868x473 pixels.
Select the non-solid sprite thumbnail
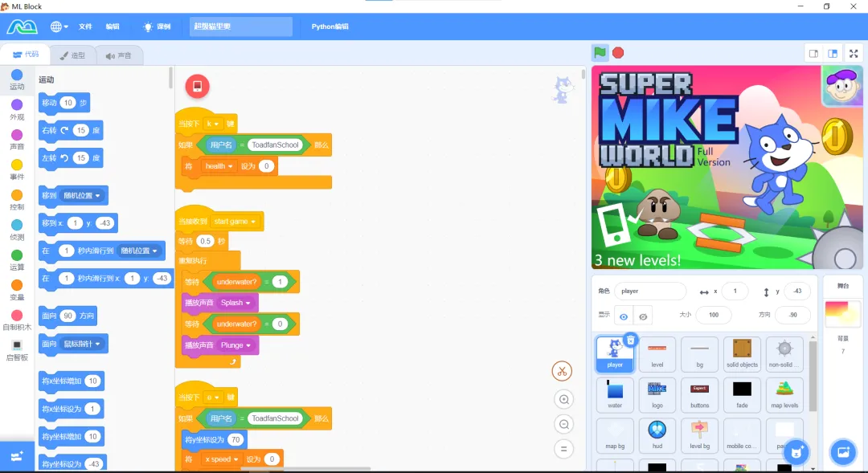(x=784, y=354)
